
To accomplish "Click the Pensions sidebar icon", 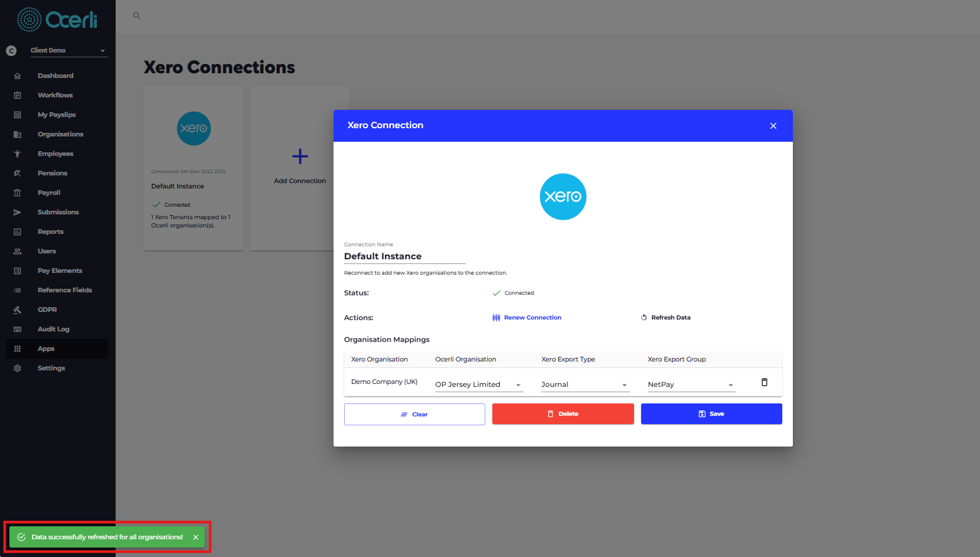I will 17,173.
